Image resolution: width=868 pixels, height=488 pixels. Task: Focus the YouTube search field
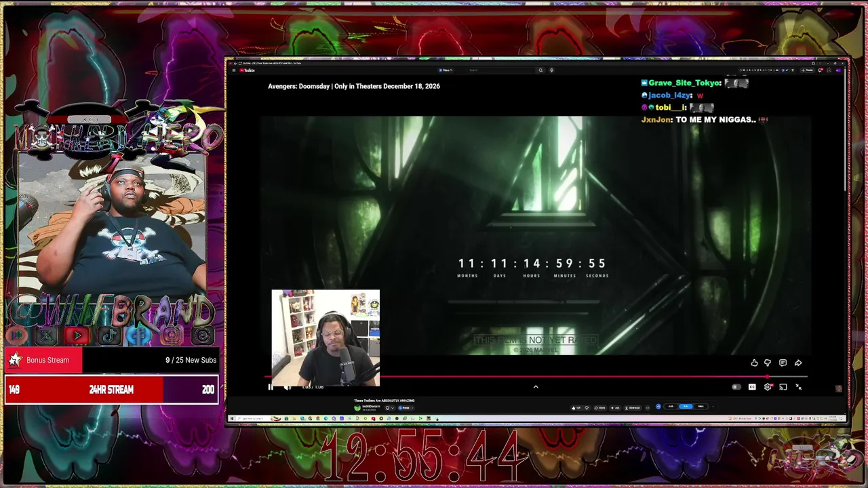click(502, 70)
